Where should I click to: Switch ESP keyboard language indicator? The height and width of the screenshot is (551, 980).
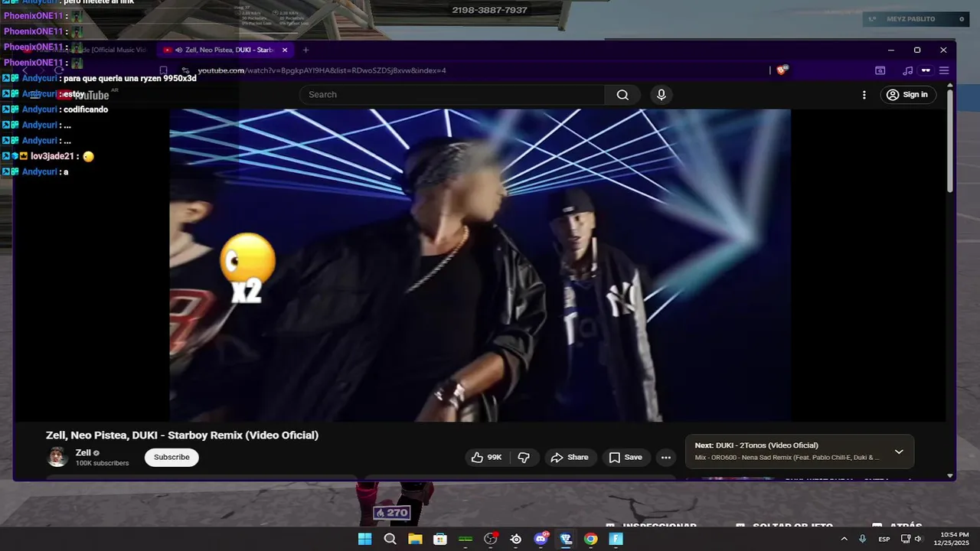pos(884,539)
